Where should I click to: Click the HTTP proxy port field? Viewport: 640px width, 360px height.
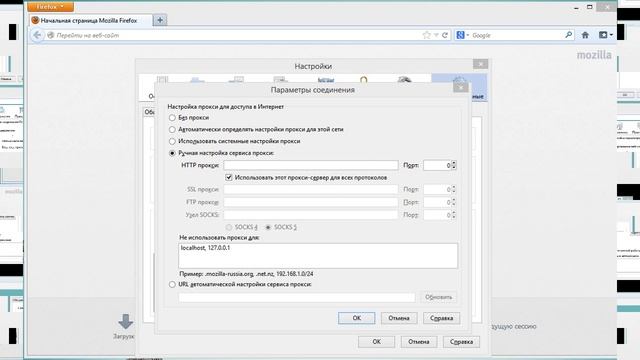click(x=437, y=165)
